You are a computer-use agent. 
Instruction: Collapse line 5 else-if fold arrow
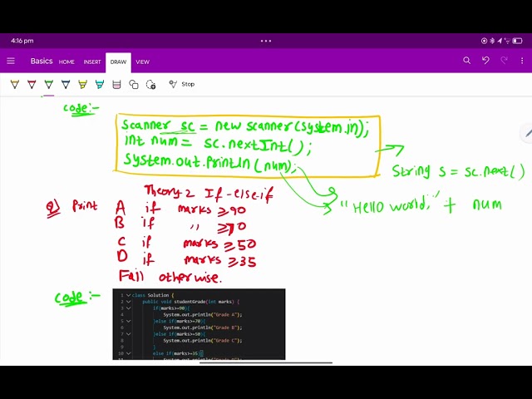[128, 321]
